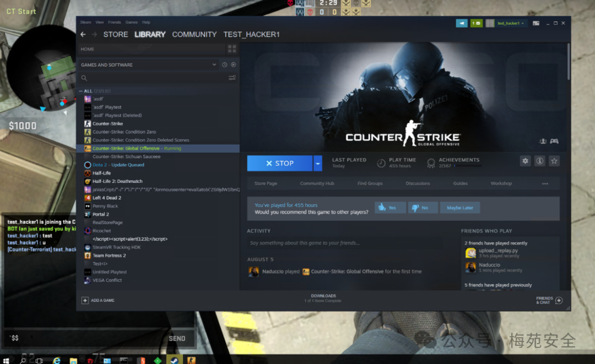The image size is (595, 364).
Task: Switch to the COMMUNITY tab
Action: click(194, 35)
